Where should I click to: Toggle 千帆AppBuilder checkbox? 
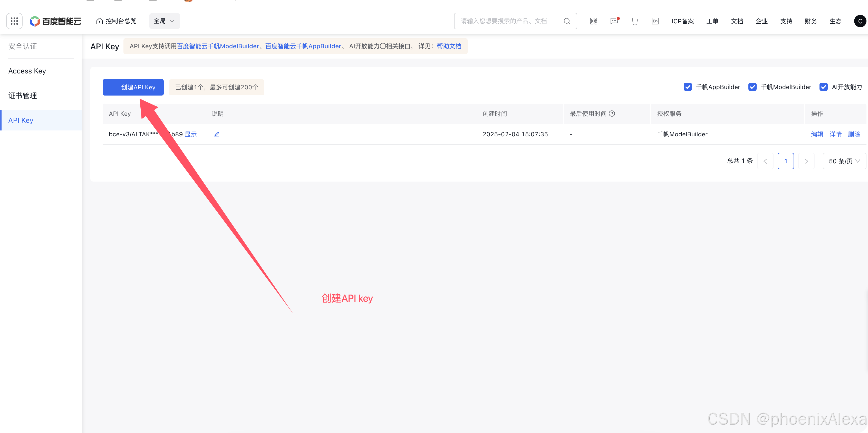tap(687, 87)
